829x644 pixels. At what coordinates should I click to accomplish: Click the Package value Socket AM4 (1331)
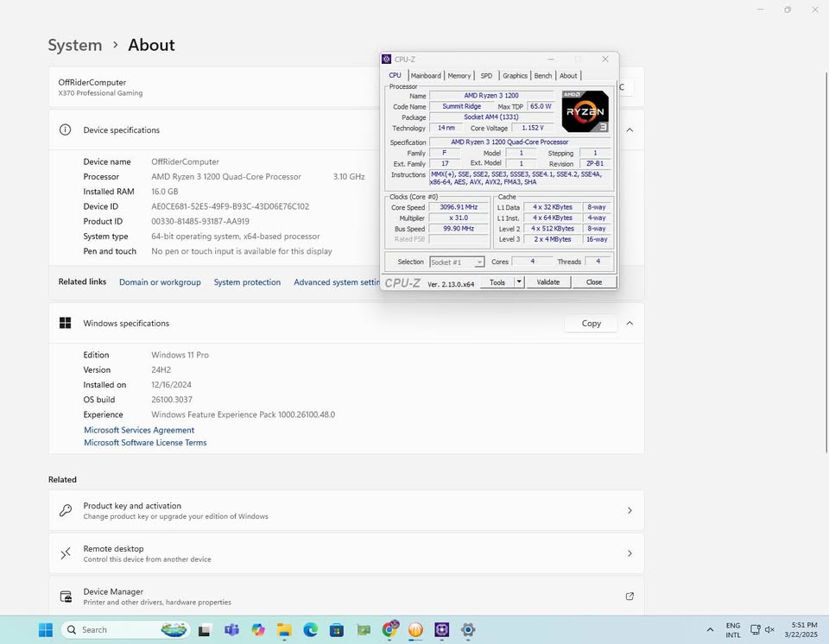[491, 117]
